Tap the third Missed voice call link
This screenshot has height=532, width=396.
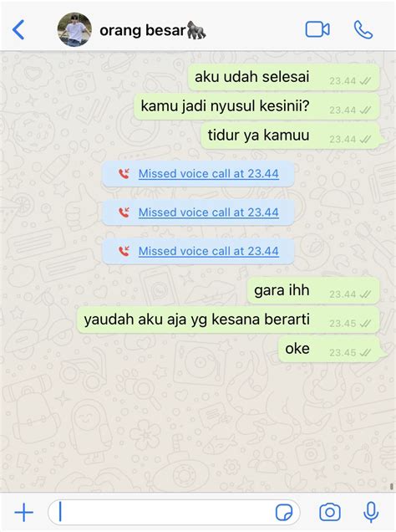coord(209,251)
